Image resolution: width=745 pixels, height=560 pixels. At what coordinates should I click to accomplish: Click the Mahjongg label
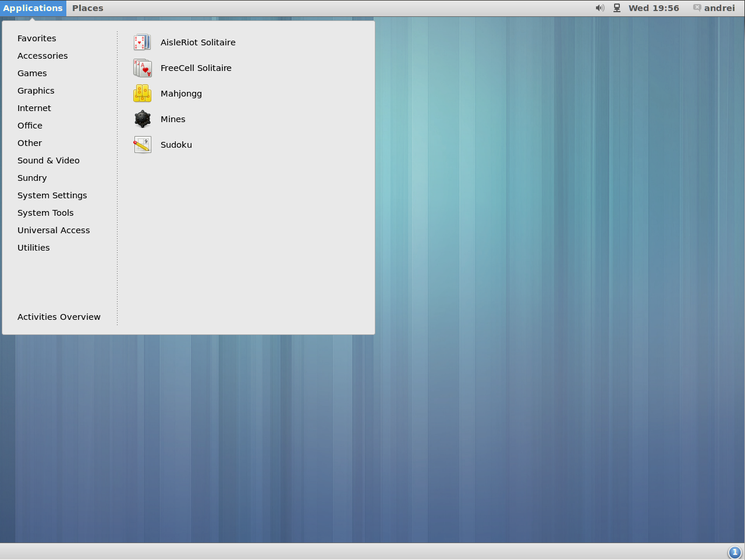pos(181,94)
